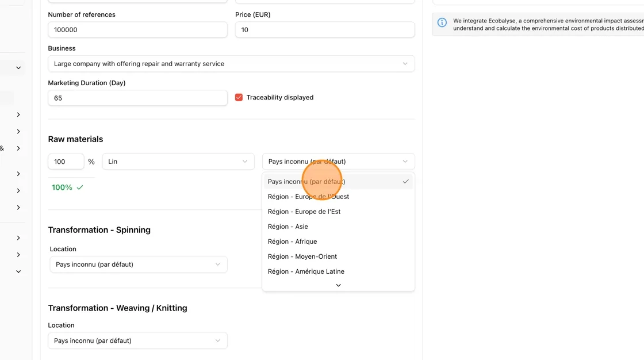Choose Région - Asie option

[x=339, y=227]
